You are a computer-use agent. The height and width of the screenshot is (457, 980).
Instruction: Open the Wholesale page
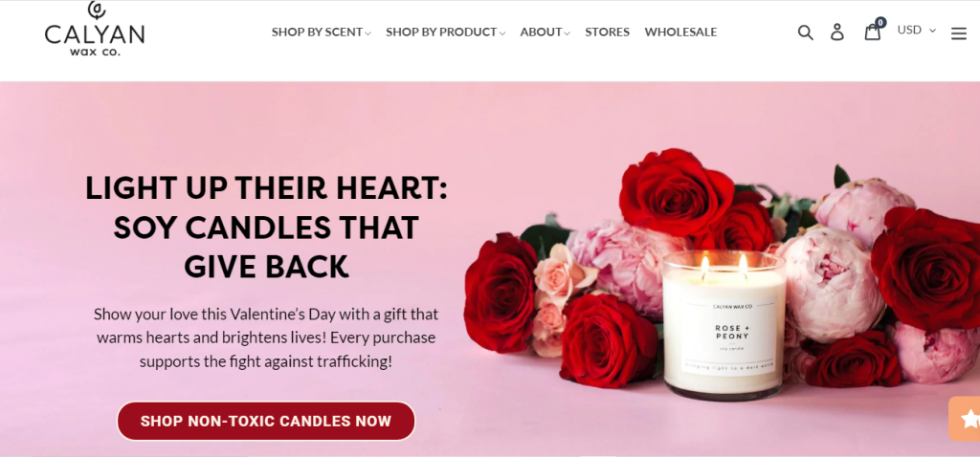[680, 32]
